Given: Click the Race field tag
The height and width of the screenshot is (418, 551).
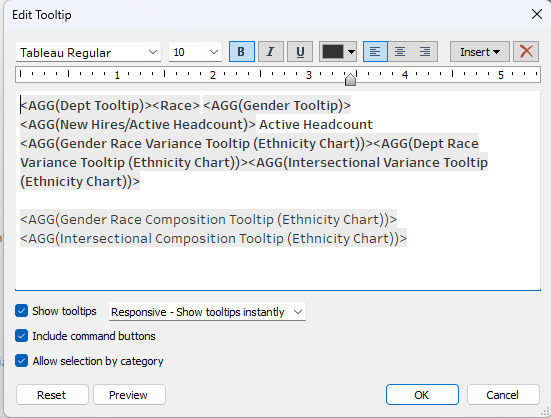Looking at the screenshot, I should coord(176,105).
